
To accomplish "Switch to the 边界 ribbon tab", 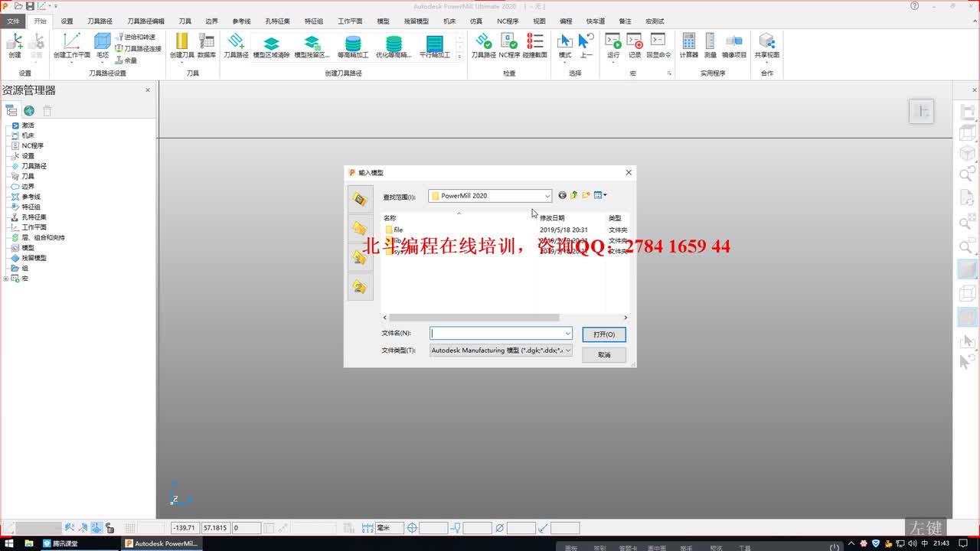I will click(212, 21).
